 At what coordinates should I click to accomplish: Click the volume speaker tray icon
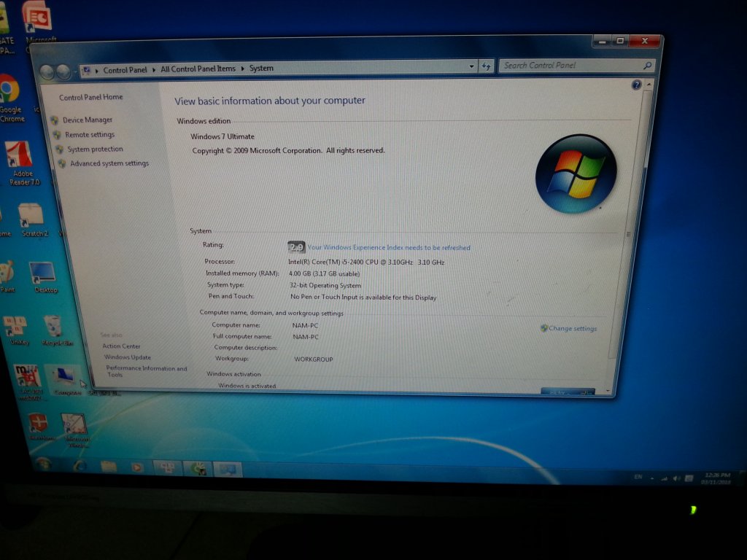point(676,478)
